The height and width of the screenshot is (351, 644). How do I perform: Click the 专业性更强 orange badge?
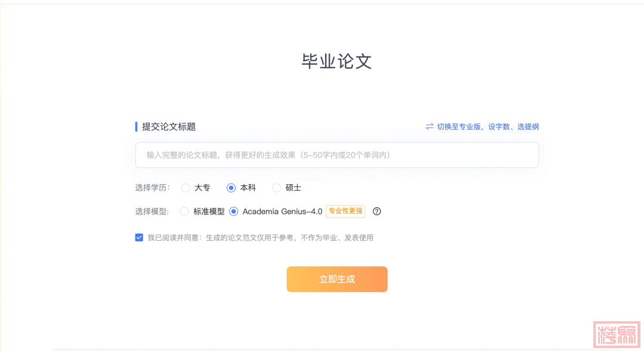(x=345, y=211)
